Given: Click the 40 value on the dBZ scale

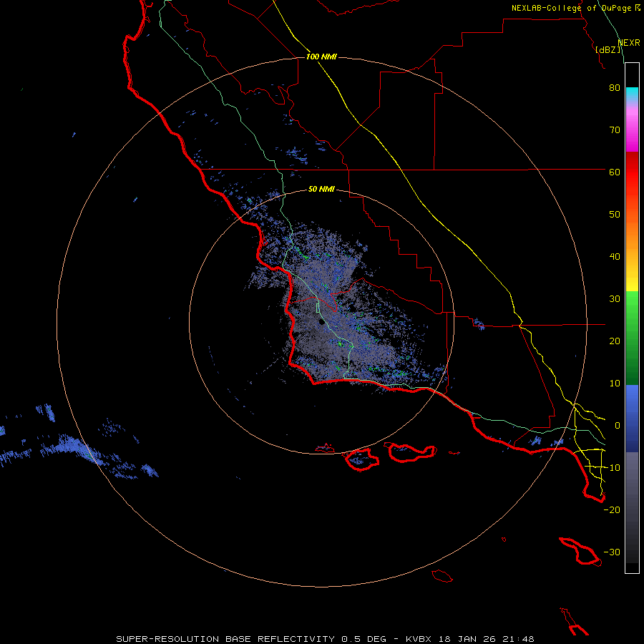Looking at the screenshot, I should tap(615, 257).
